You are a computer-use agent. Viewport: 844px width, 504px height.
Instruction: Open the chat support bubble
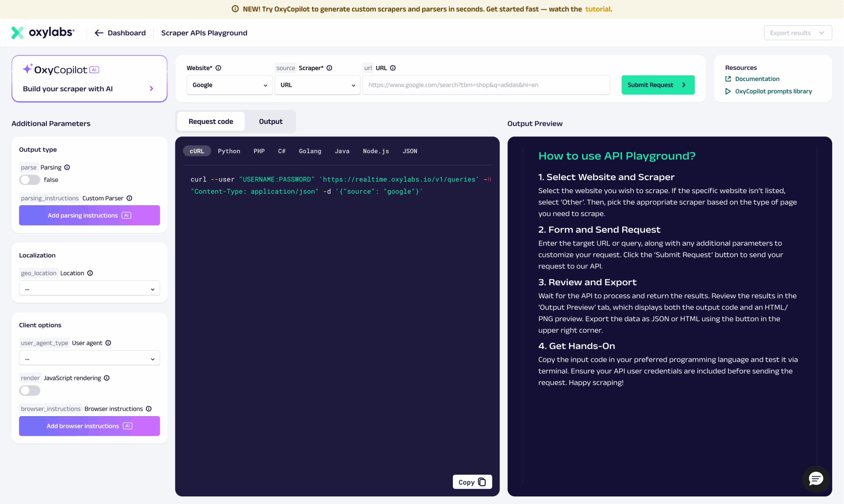pos(816,479)
